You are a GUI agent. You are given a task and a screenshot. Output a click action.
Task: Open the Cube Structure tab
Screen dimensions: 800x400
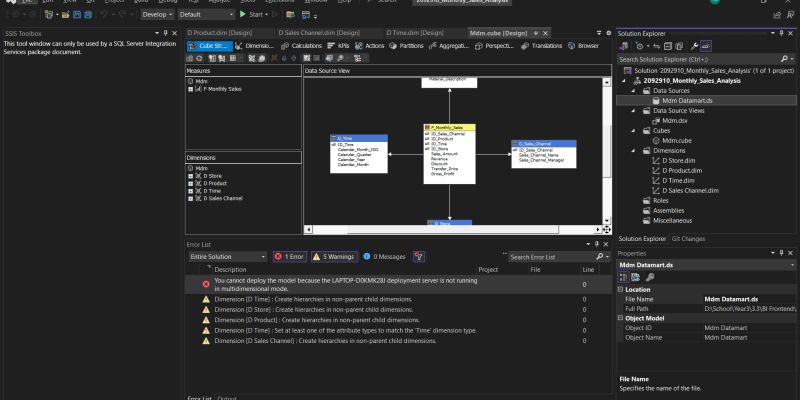tap(210, 46)
